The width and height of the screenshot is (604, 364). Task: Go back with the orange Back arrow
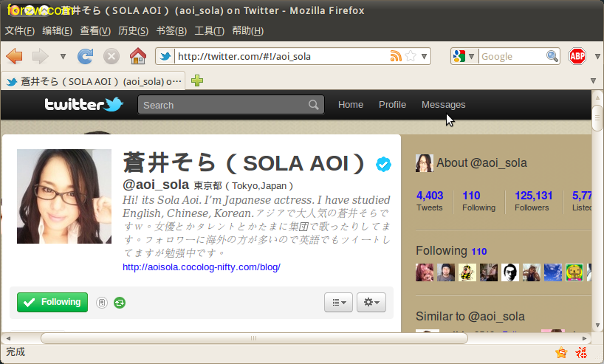pos(15,57)
